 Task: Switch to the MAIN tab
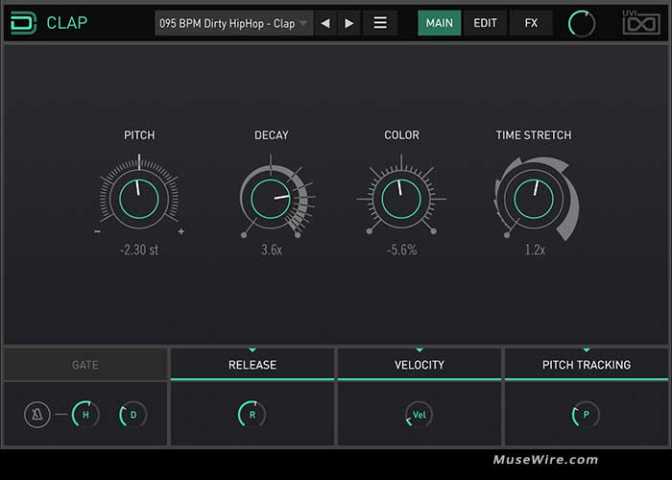(x=439, y=23)
